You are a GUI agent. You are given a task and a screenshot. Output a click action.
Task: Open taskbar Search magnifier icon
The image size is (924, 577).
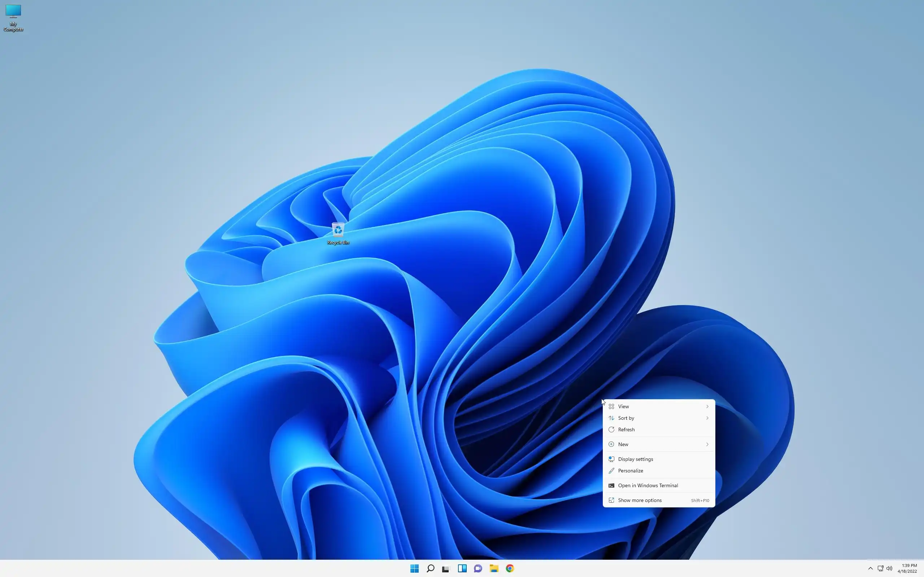click(430, 568)
